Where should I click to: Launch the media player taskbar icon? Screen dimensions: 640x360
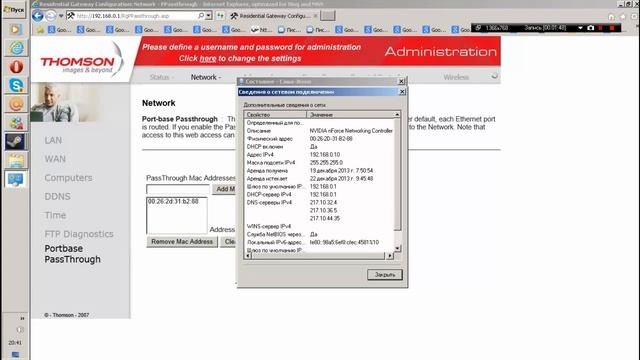16,29
